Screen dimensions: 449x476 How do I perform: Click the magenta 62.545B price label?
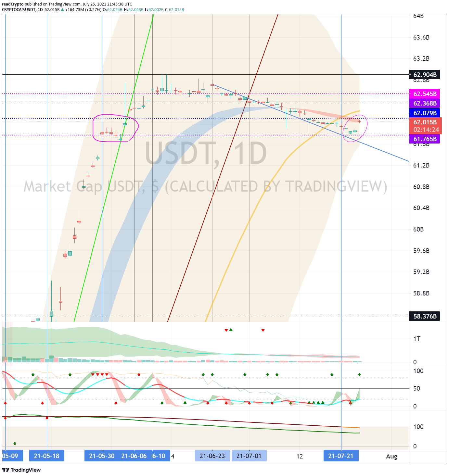pos(424,94)
